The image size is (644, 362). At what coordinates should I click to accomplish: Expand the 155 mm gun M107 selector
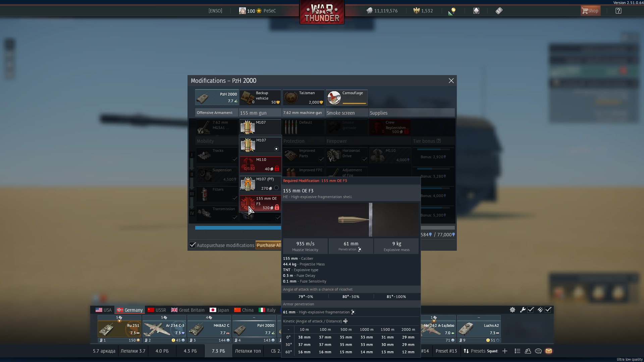260,127
